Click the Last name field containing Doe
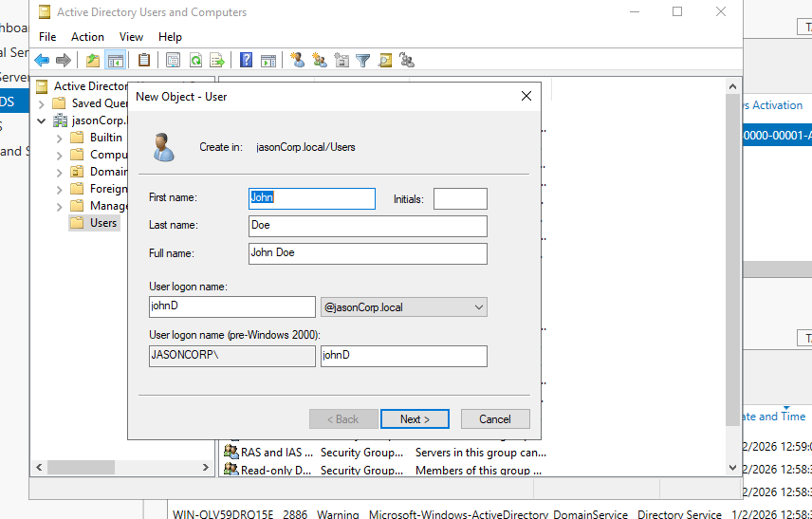 tap(368, 226)
